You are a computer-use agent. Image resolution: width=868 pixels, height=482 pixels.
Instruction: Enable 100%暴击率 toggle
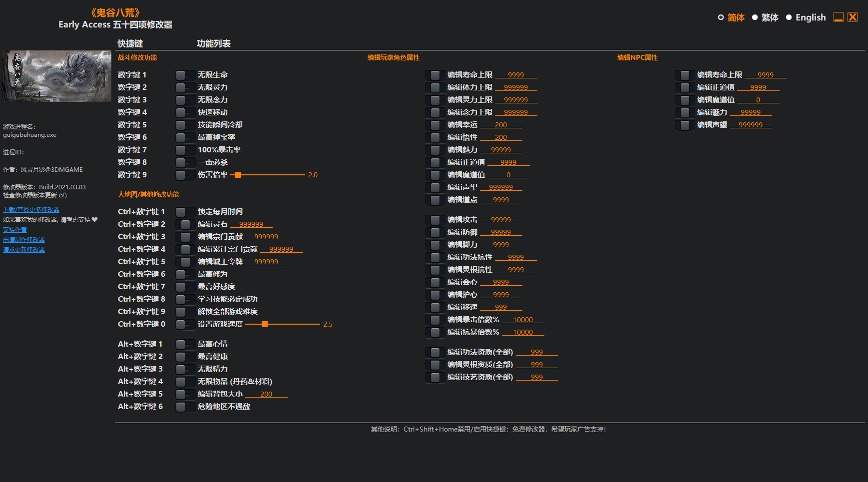185,150
